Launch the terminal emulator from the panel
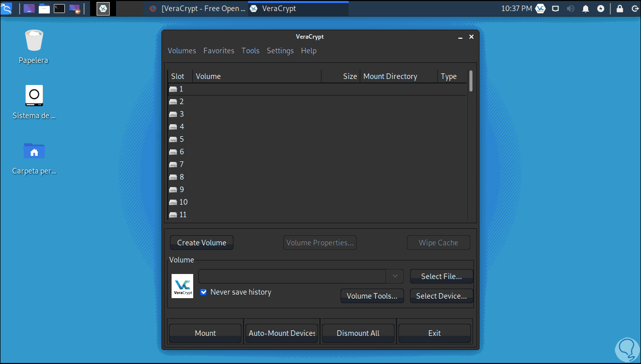 pyautogui.click(x=59, y=9)
